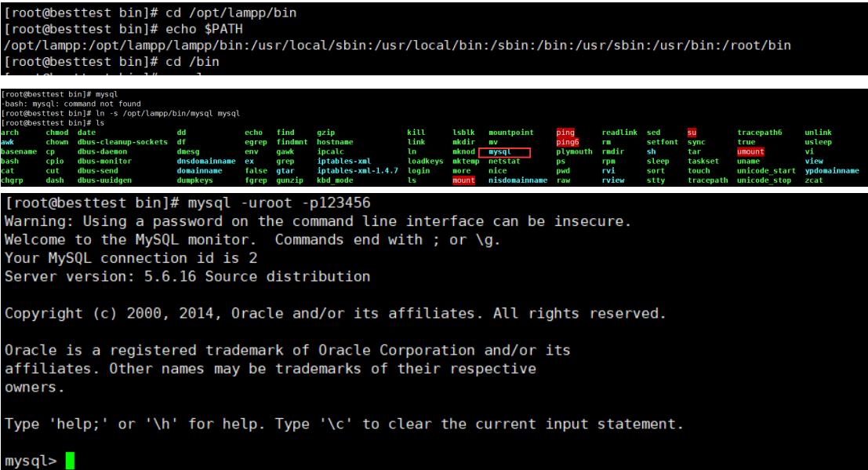The width and height of the screenshot is (868, 470).
Task: Select red-highlighted 'ping6' in the ls listing
Action: point(568,142)
